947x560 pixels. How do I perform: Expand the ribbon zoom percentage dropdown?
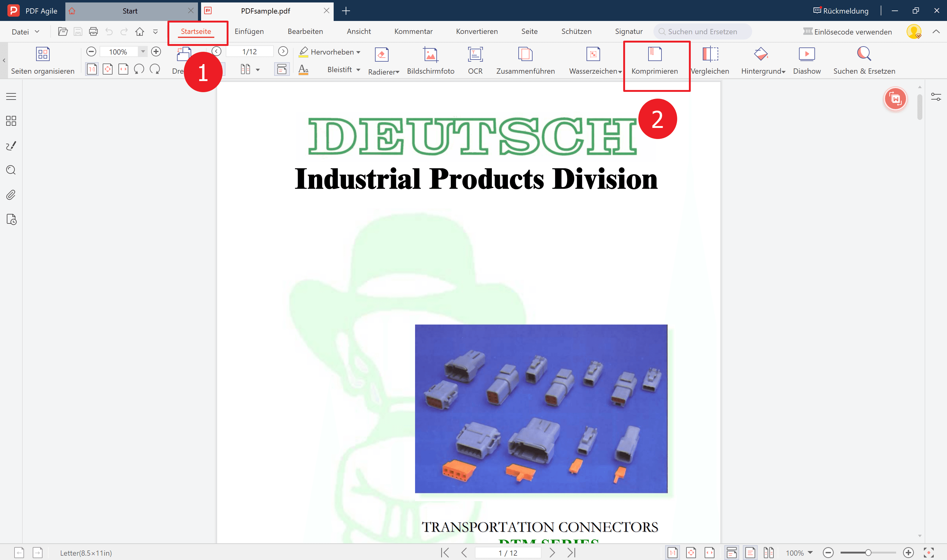143,52
